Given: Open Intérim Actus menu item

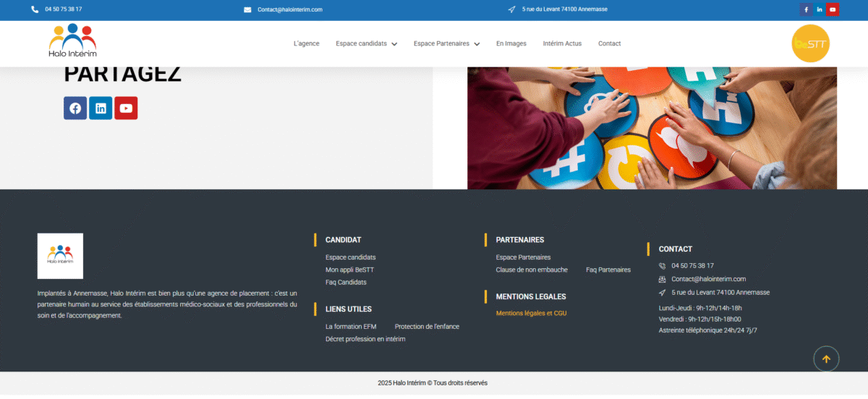Looking at the screenshot, I should pyautogui.click(x=562, y=43).
